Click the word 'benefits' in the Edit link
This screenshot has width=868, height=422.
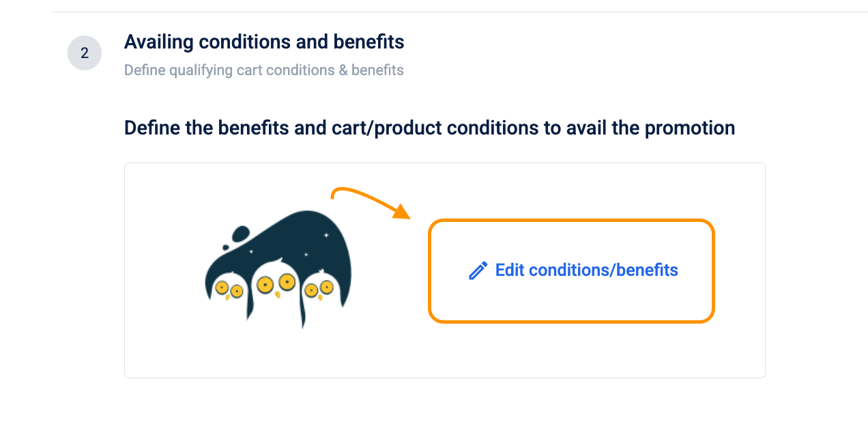pyautogui.click(x=647, y=270)
